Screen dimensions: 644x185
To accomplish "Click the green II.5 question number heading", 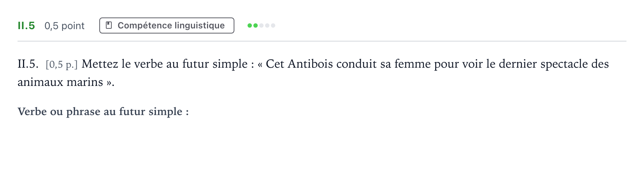I will pos(26,25).
